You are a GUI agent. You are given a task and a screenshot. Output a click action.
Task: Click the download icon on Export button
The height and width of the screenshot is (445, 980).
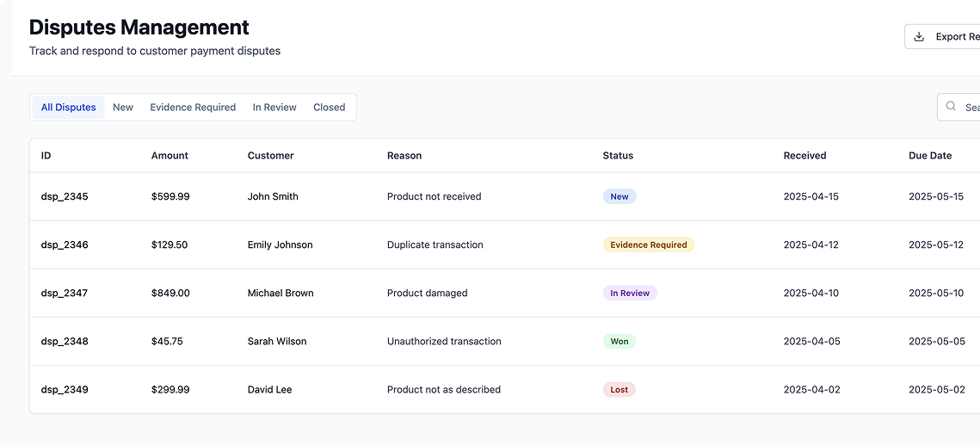(x=919, y=37)
